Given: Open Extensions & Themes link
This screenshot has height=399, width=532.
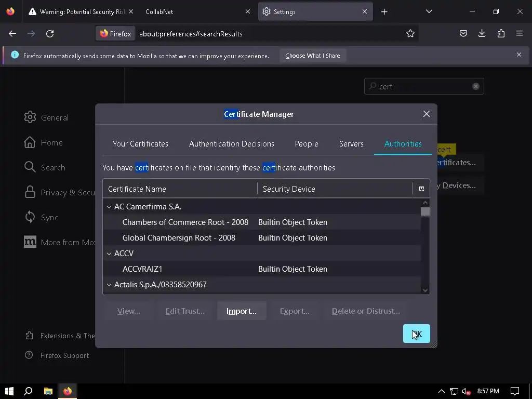Looking at the screenshot, I should pyautogui.click(x=60, y=336).
